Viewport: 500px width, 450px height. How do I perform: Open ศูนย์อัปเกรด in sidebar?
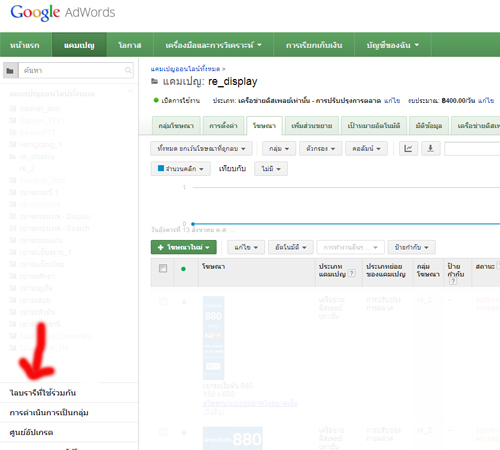[x=31, y=433]
